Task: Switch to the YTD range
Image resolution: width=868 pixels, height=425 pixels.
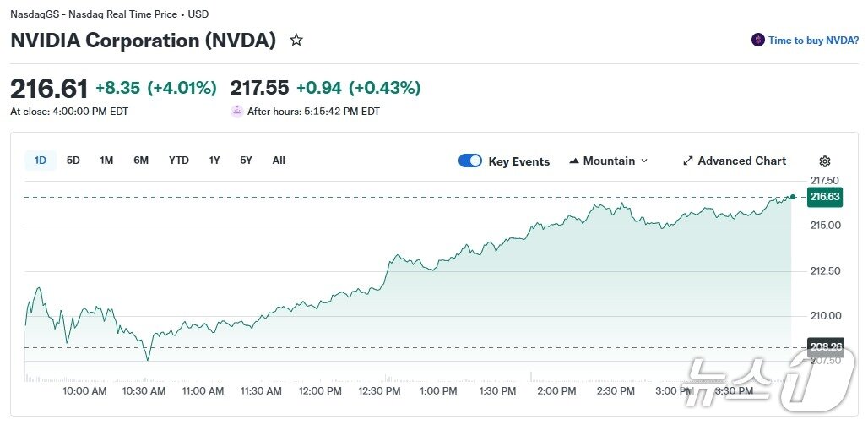Action: [178, 161]
